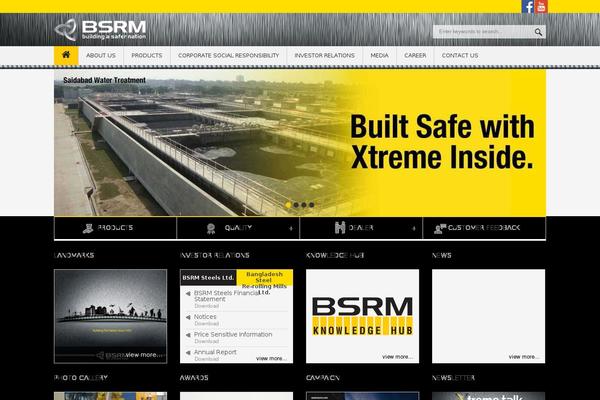
Task: Open the Notices link
Action: [x=205, y=317]
